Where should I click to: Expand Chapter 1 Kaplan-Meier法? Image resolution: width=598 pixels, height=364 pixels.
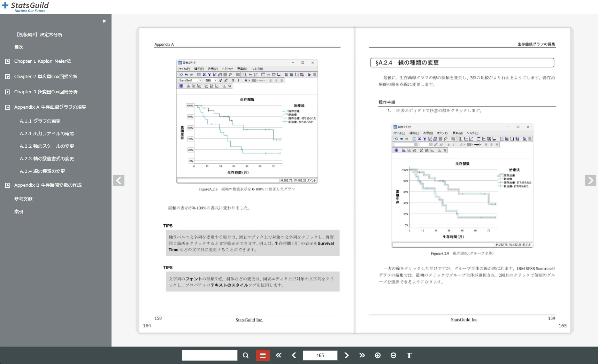pyautogui.click(x=8, y=61)
